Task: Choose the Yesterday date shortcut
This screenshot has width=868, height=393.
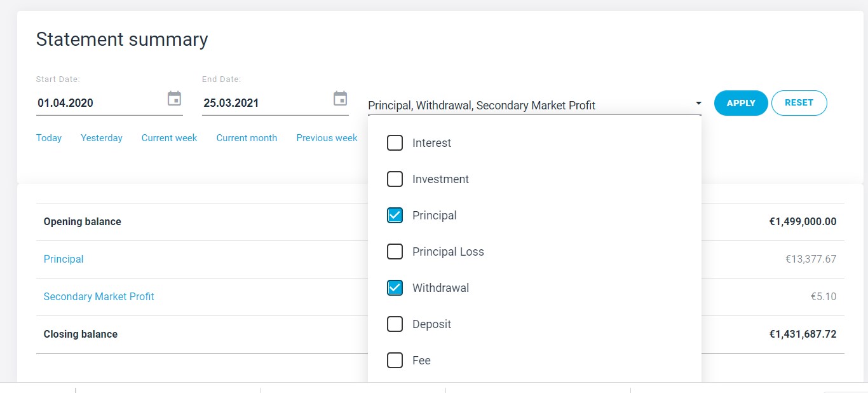Action: [102, 138]
